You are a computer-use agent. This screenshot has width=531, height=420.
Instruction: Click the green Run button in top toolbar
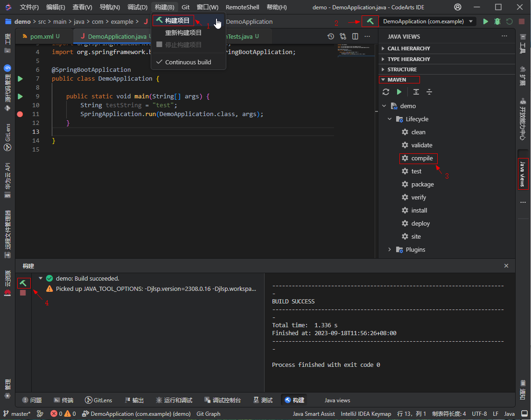click(485, 21)
